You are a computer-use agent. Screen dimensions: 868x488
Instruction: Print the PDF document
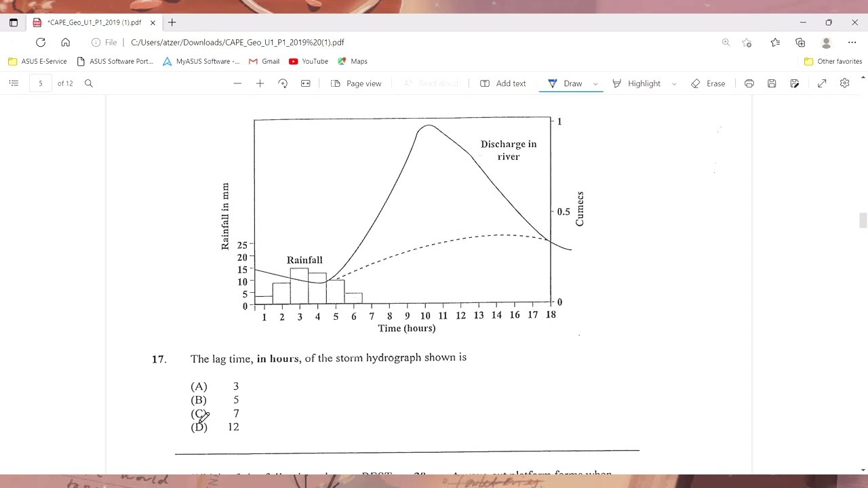pos(749,83)
